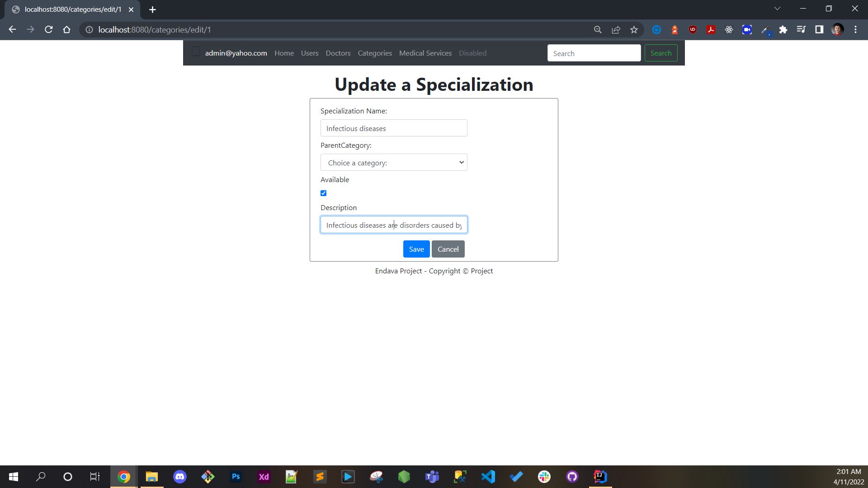Open Chrome's three-dot menu
Screen dimensions: 868x488
(855, 29)
